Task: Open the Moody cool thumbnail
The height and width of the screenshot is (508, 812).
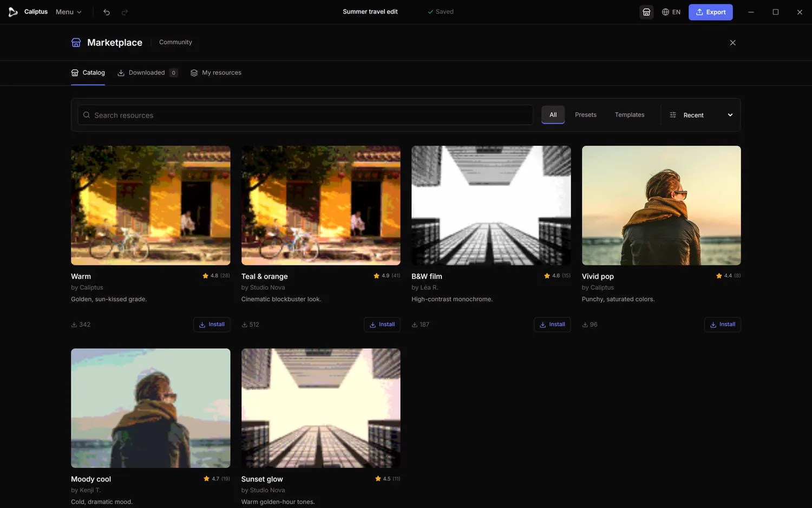Action: pos(150,408)
